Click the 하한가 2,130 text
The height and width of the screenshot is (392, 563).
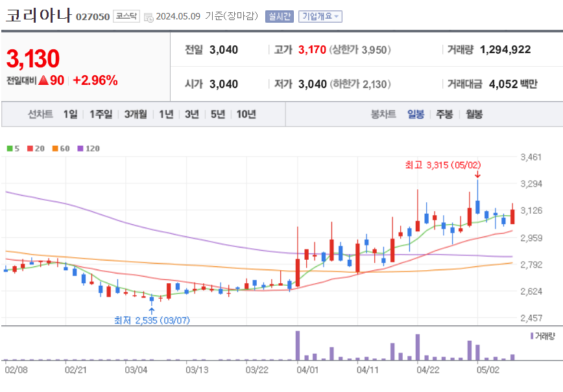[x=360, y=84]
